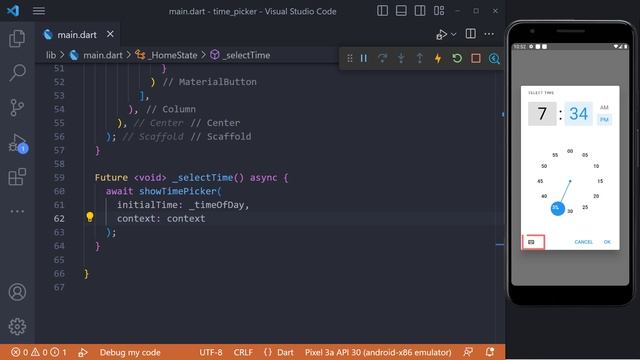This screenshot has width=640, height=360.
Task: Open errors and warnings in status bar
Action: coord(38,352)
